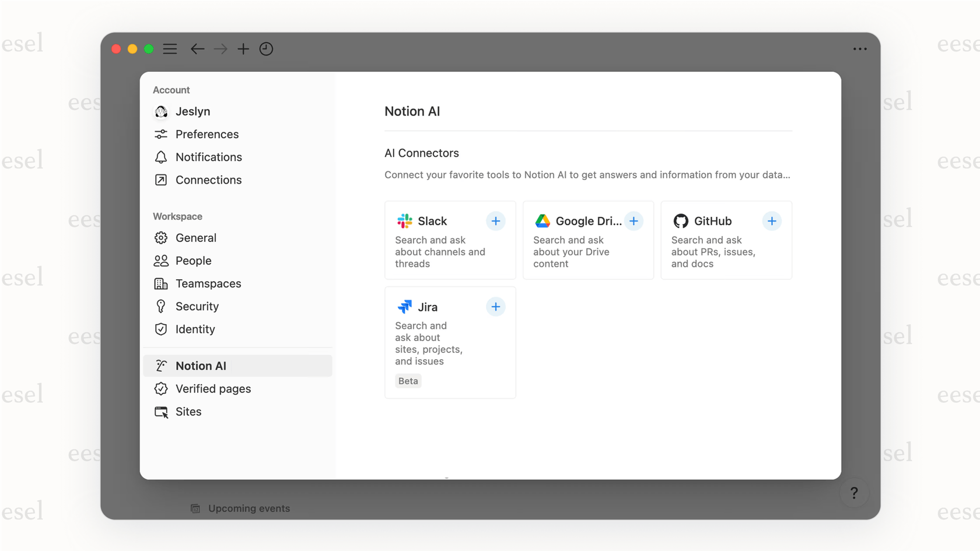Viewport: 980px width, 551px height.
Task: Open the history clock icon in the toolbar
Action: [x=266, y=49]
